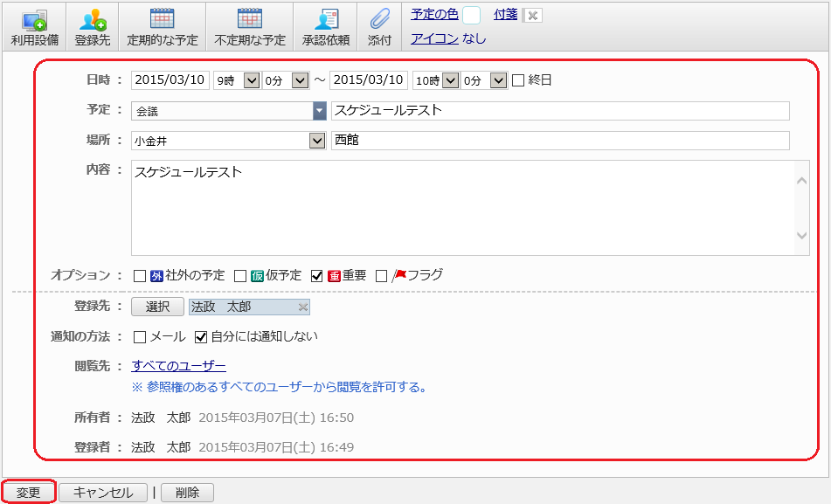Click the 予定 title field スケジュールテスト
This screenshot has height=504, width=831.
coord(560,111)
